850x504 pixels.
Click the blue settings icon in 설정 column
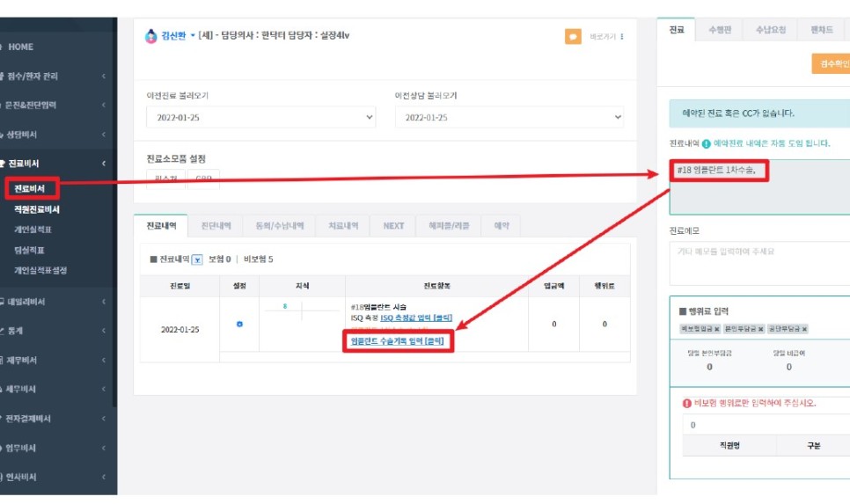tap(239, 325)
